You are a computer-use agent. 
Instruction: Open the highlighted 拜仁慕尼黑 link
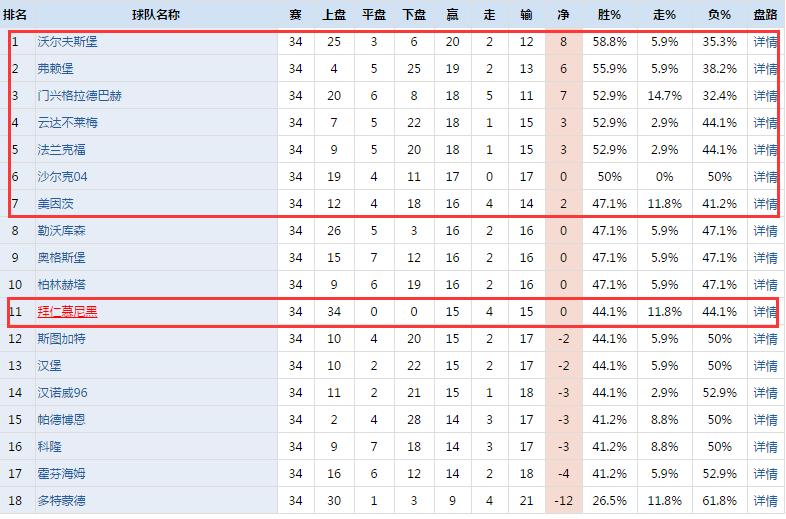[67, 312]
